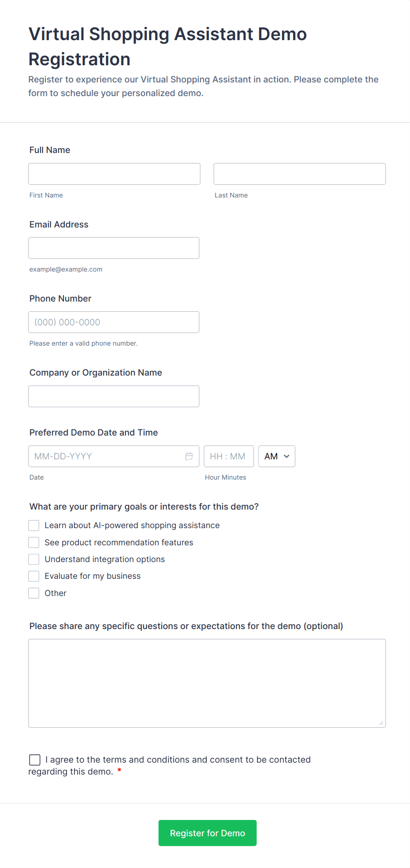Select Evaluate for my business checkbox
Viewport: 410px width, 868px height.
click(x=34, y=576)
